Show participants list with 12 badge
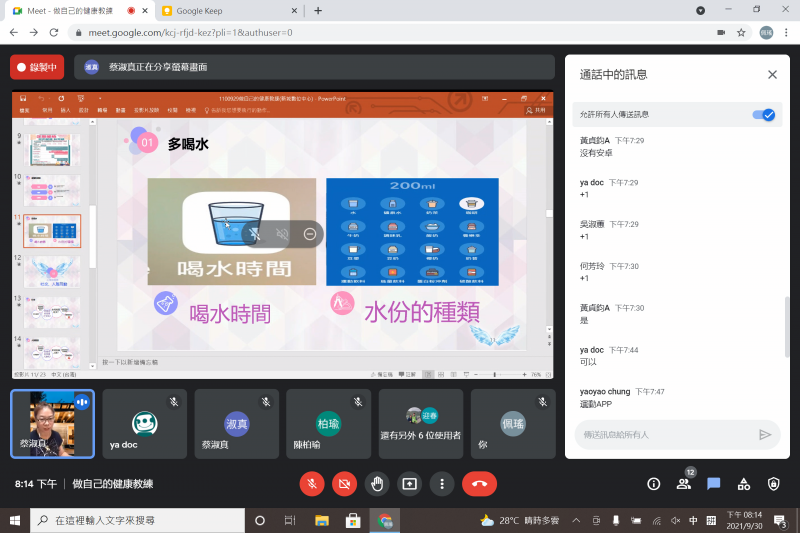Image resolution: width=800 pixels, height=533 pixels. [x=684, y=484]
